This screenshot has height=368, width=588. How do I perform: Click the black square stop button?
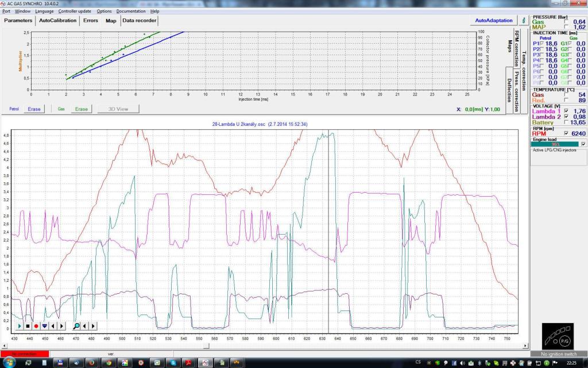coord(28,326)
